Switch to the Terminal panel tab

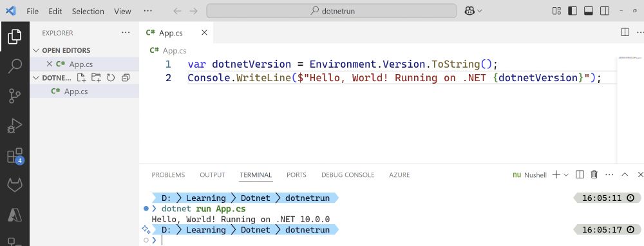[256, 175]
